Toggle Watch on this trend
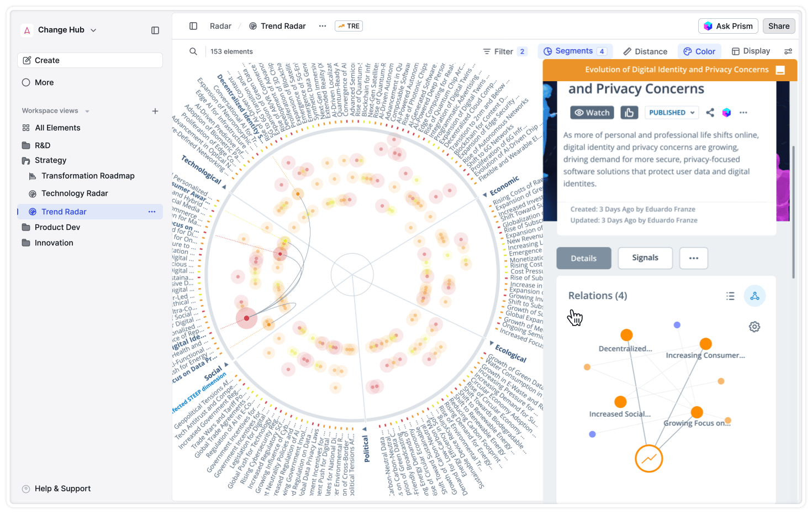The width and height of the screenshot is (812, 514). click(x=592, y=113)
